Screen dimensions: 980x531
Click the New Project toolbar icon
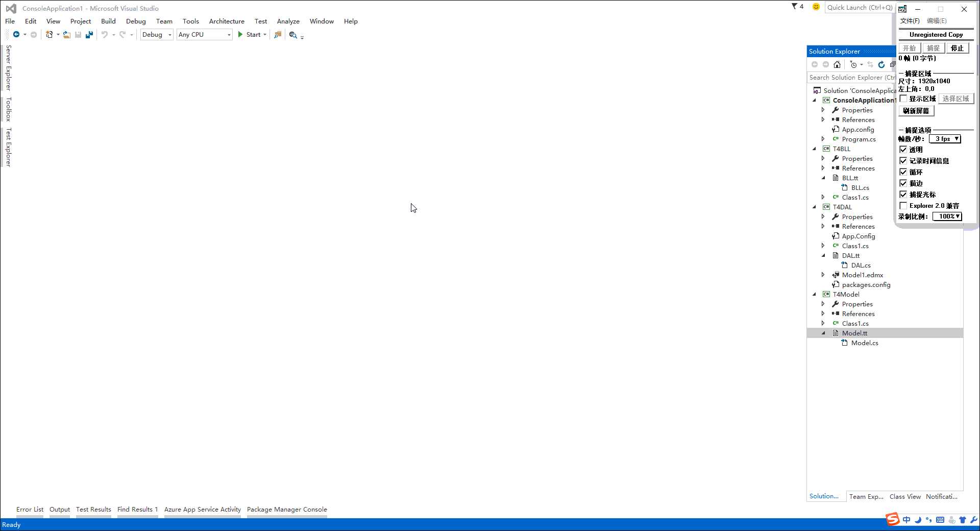[x=49, y=35]
